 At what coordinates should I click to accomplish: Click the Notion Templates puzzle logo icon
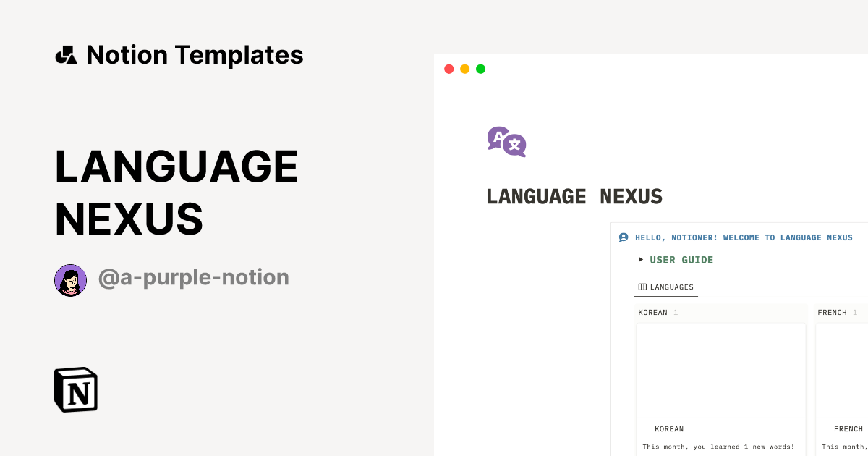coord(66,54)
